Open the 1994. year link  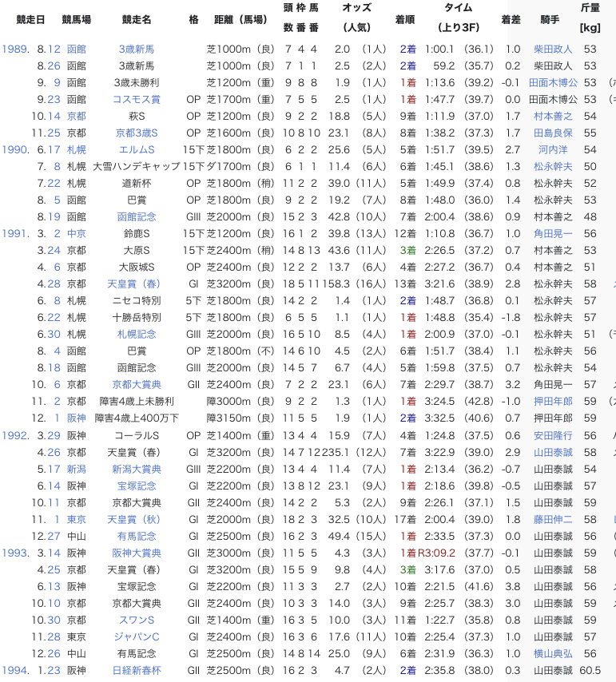[16, 670]
